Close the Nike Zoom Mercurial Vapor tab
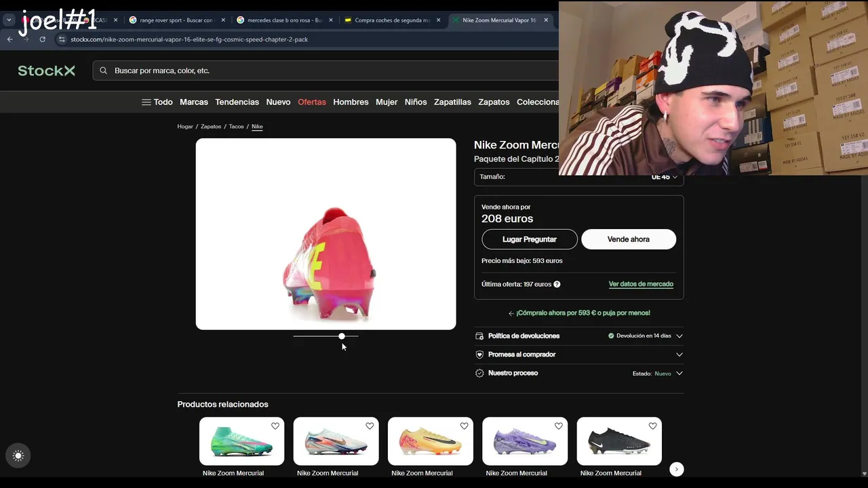Screen dimensions: 868x488 click(546, 20)
